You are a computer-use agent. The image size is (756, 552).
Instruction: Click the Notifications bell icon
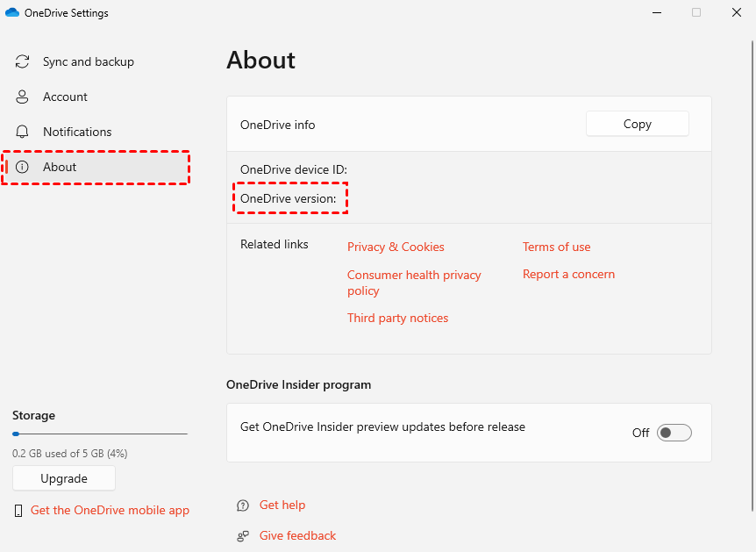pyautogui.click(x=23, y=132)
